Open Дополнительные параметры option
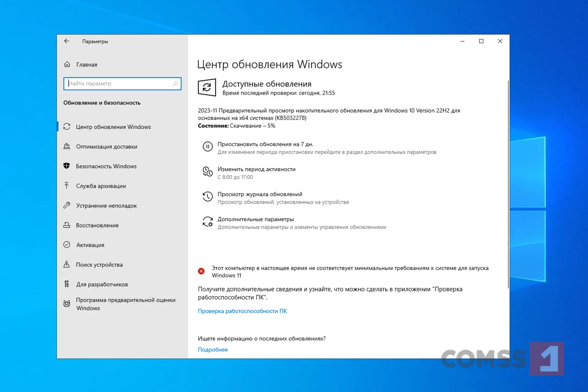Screen dimensions: 588x392 (x=256, y=219)
